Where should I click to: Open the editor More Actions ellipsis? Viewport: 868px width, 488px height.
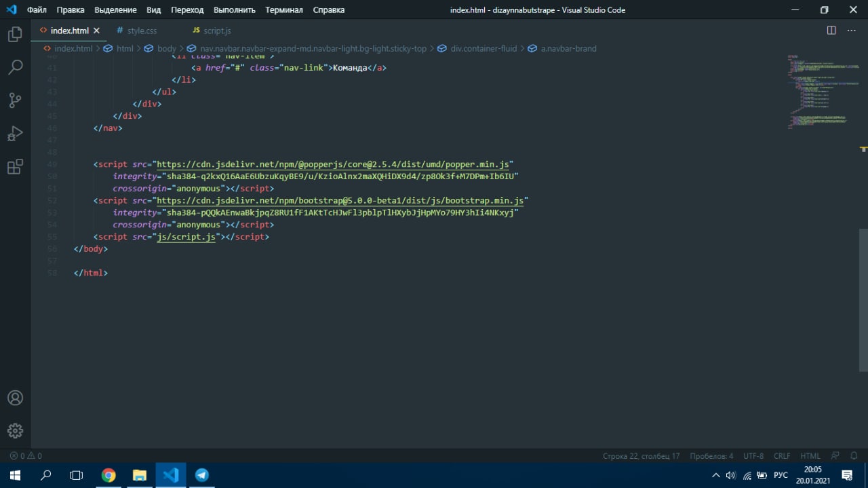[852, 31]
